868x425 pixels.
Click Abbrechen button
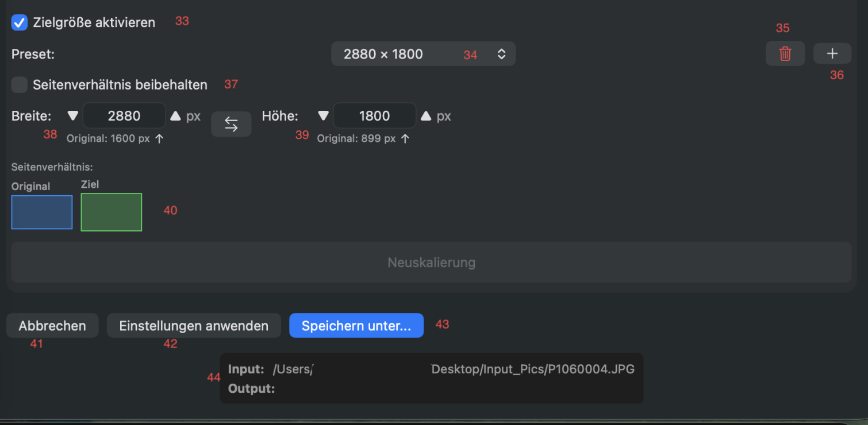pos(52,326)
